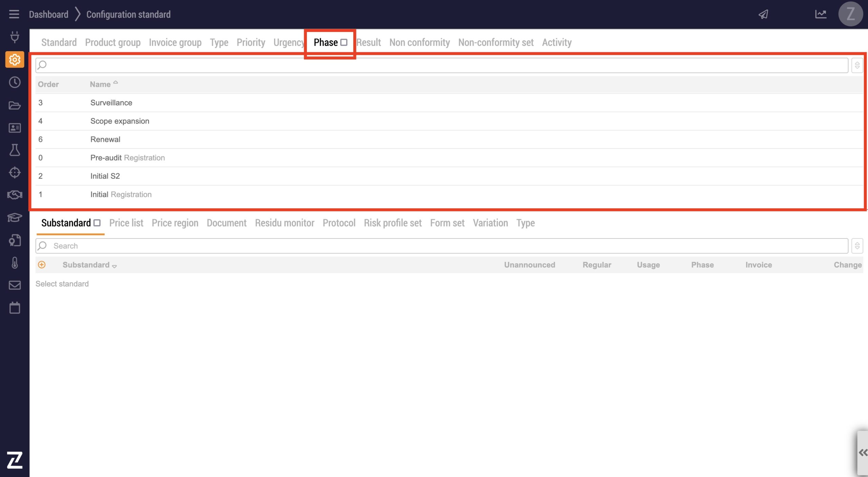Select the graduation cap sidebar icon
Image resolution: width=868 pixels, height=477 pixels.
(x=15, y=217)
